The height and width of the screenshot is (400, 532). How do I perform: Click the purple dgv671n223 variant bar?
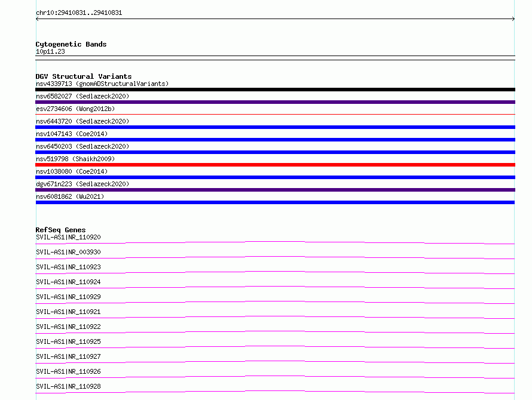point(275,190)
